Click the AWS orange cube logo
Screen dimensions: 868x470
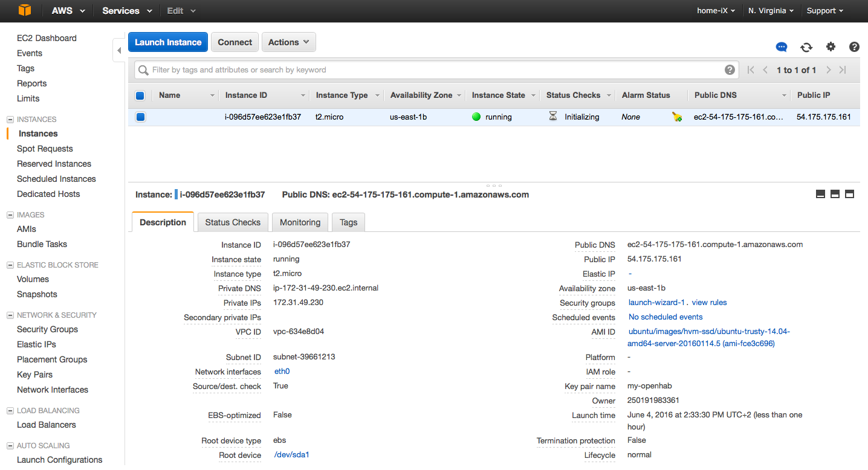24,10
